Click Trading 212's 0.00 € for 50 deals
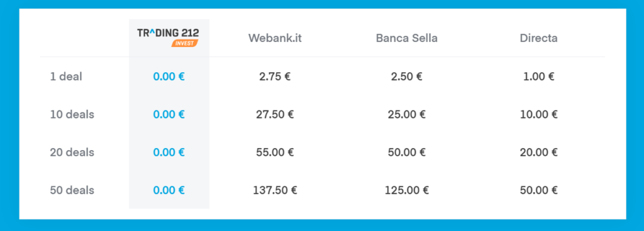Image resolution: width=644 pixels, height=231 pixels. pos(169,190)
